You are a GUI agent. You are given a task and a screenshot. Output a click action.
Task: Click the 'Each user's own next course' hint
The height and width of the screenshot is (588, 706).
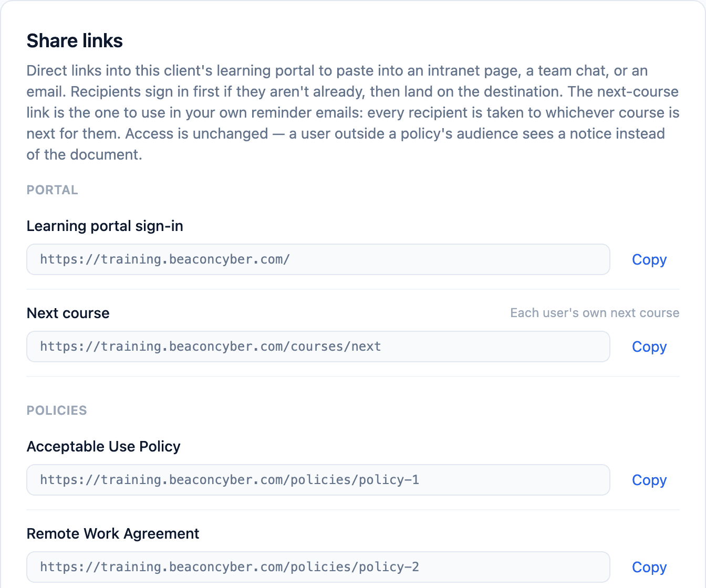click(595, 313)
